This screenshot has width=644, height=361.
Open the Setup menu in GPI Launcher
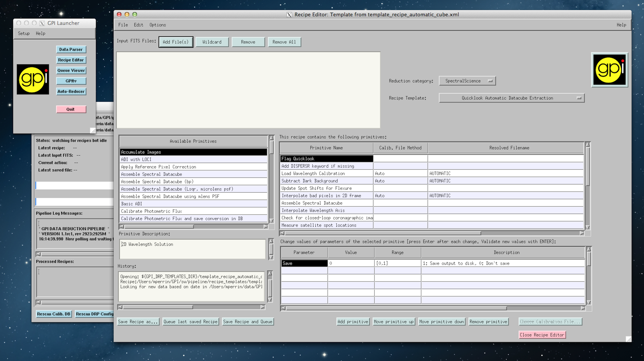[24, 33]
